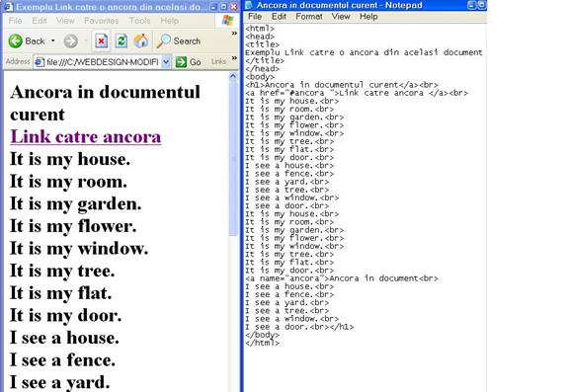Click the Search magnifier icon
This screenshot has width=569, height=392.
pos(163,40)
